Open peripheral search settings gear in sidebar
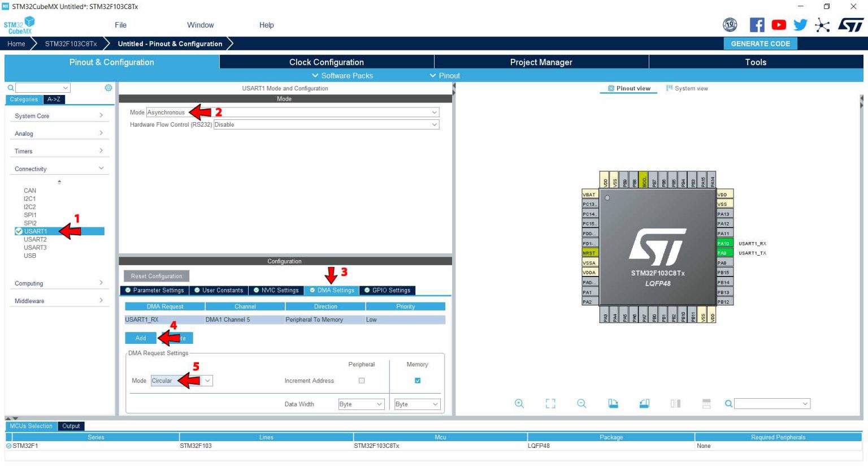 point(107,88)
